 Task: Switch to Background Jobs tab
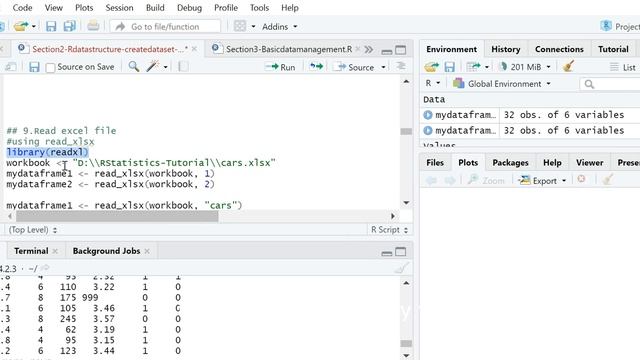tap(107, 251)
